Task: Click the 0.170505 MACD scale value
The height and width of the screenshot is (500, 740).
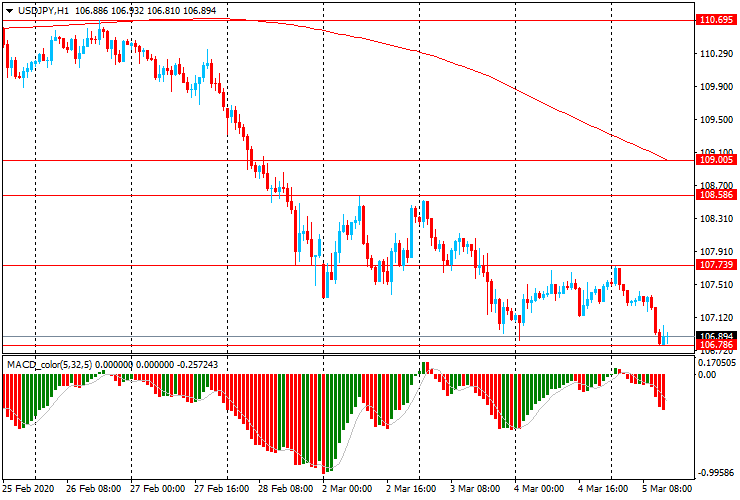Action: [717, 363]
